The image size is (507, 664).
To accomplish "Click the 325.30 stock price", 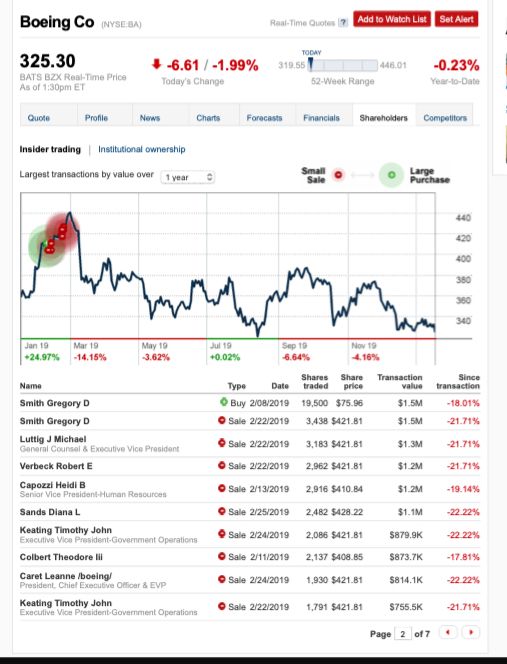I will (47, 61).
